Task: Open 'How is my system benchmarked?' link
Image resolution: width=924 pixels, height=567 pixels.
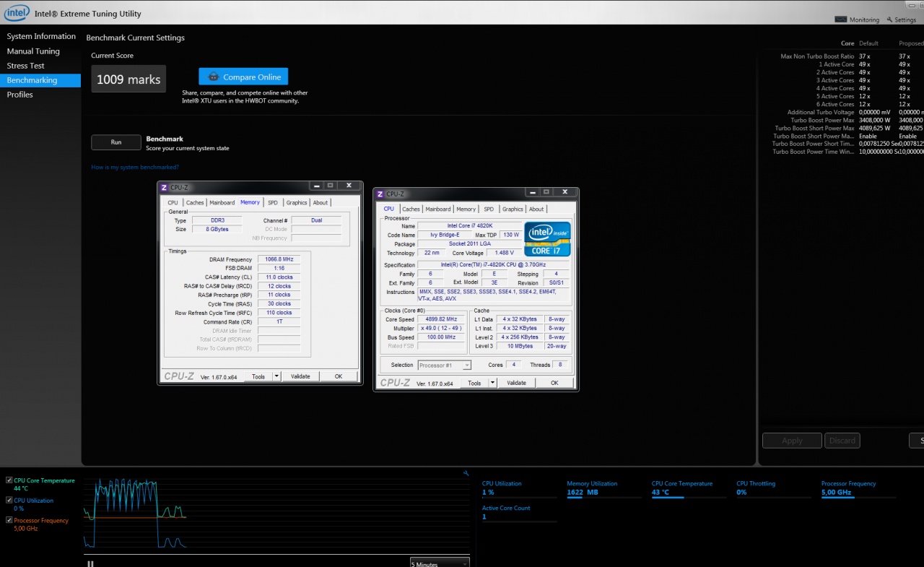Action: pos(135,167)
